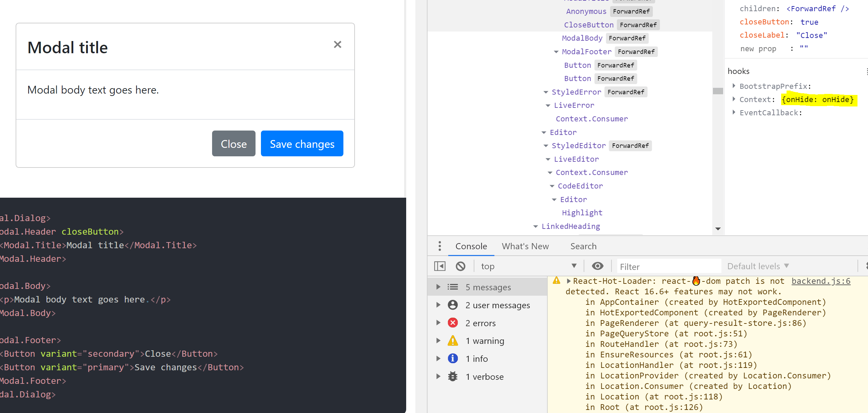This screenshot has height=413, width=868.
Task: Collapse the LinkedHeading tree node
Action: click(535, 227)
